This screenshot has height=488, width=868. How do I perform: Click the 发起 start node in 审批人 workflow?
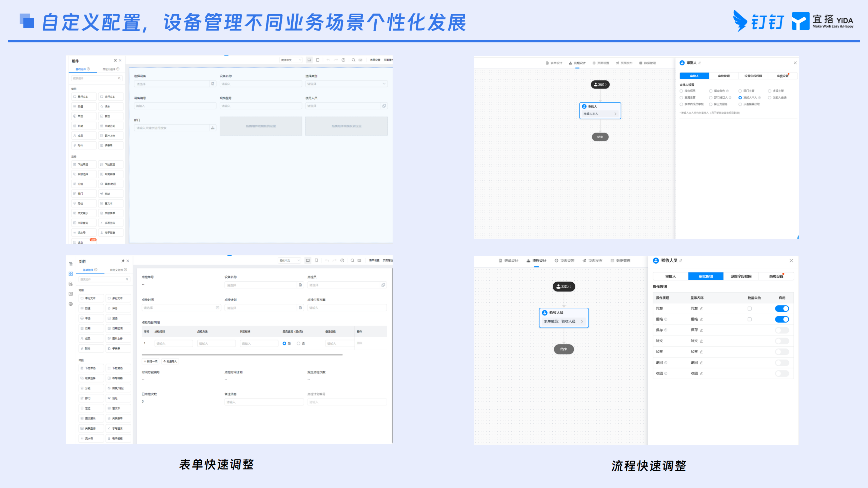pos(600,85)
